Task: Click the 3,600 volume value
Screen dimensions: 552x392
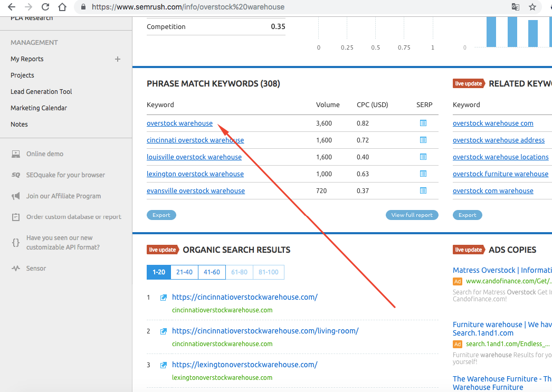Action: [324, 123]
